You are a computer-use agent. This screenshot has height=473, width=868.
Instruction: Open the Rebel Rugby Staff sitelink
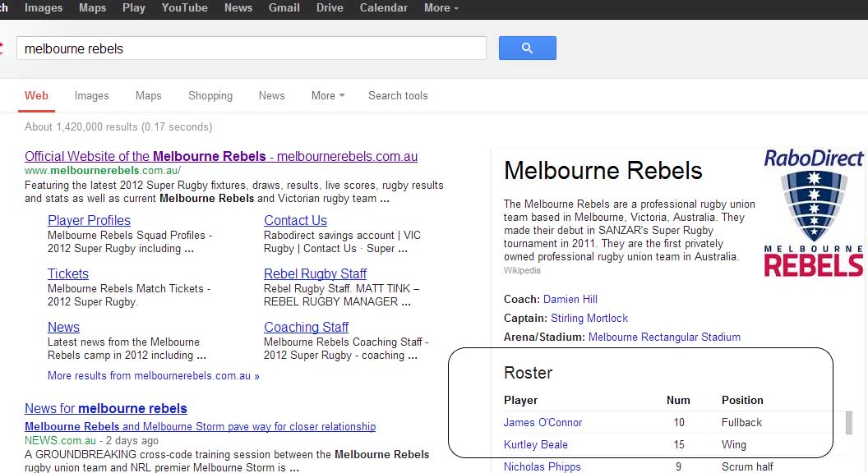315,273
